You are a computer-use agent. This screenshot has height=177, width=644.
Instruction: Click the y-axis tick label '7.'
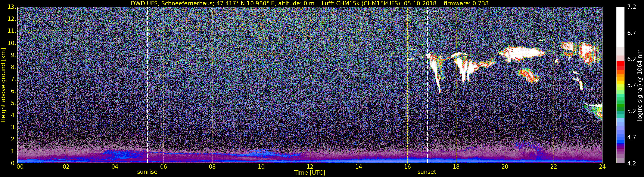tap(13, 79)
